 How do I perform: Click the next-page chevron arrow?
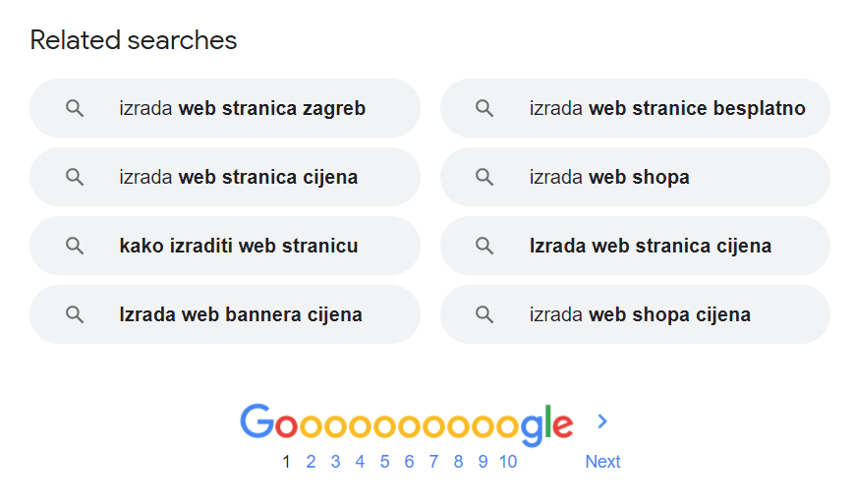click(602, 421)
